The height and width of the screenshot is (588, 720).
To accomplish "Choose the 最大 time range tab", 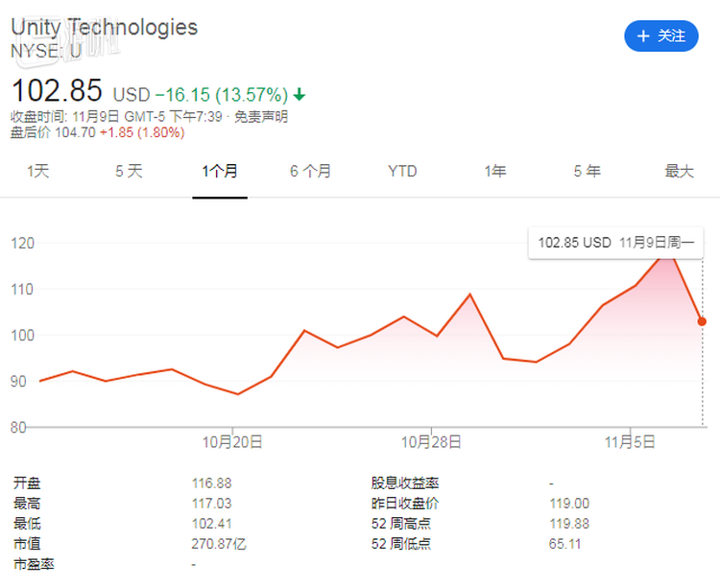I will click(679, 171).
